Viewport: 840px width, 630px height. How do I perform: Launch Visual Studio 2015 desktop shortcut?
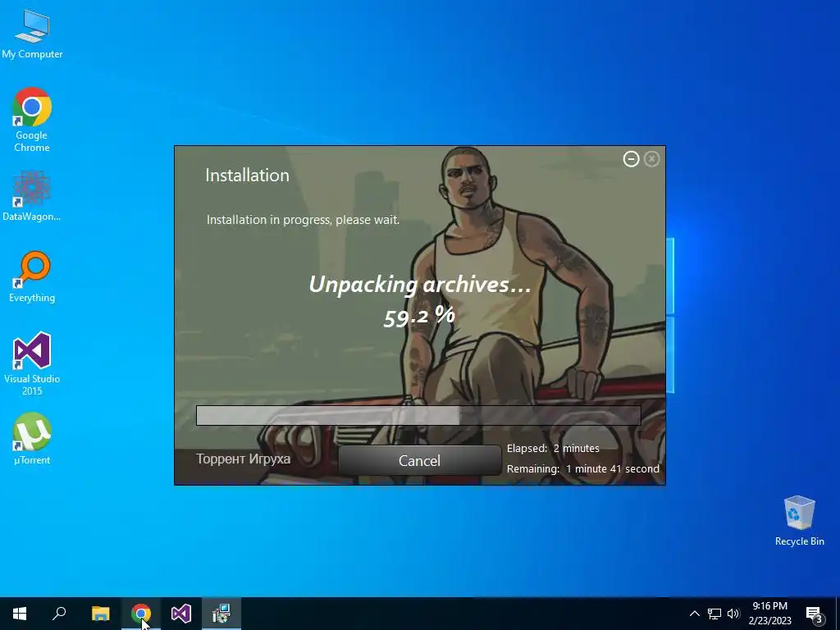click(x=32, y=363)
